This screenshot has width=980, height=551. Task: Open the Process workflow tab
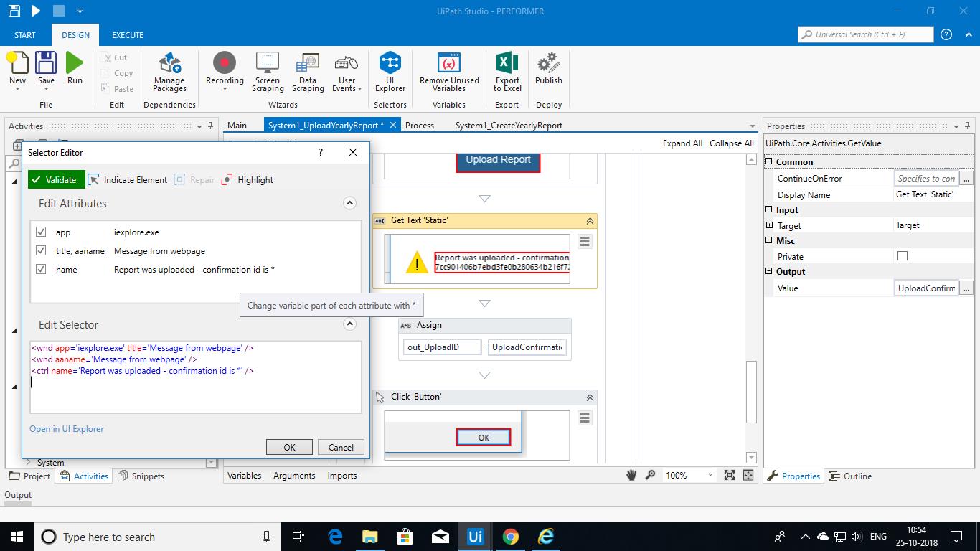(420, 125)
